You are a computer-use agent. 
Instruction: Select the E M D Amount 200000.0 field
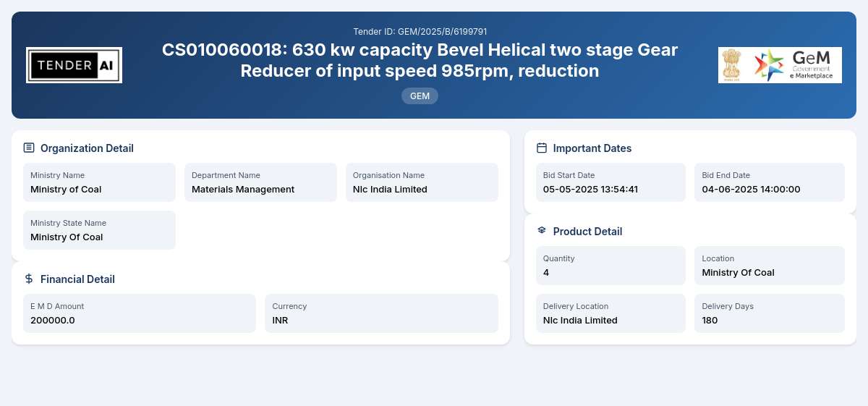[140, 313]
